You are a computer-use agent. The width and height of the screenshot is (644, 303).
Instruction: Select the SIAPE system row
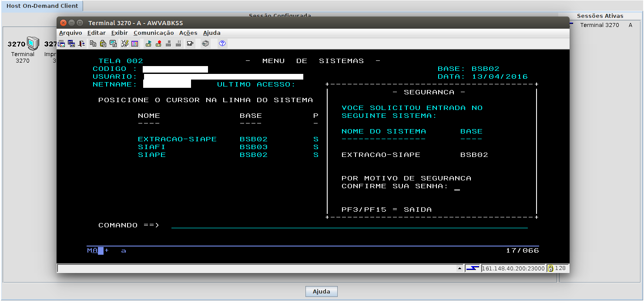[x=228, y=155]
